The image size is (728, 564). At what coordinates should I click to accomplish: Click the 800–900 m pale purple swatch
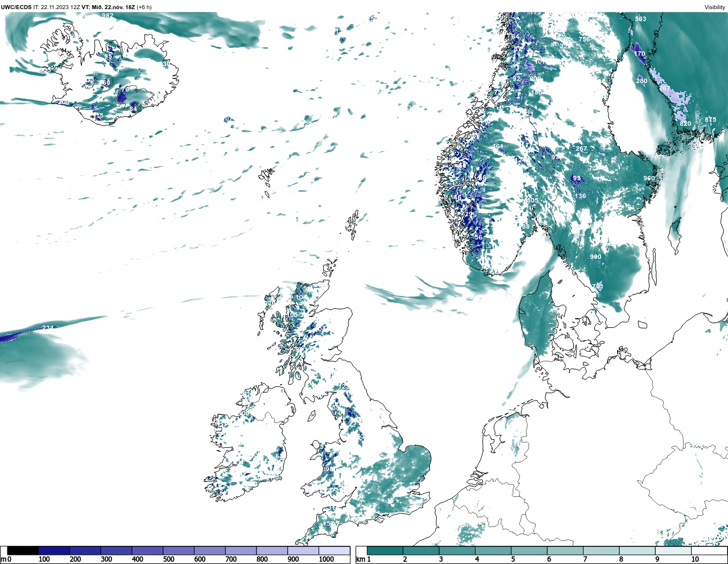272,551
